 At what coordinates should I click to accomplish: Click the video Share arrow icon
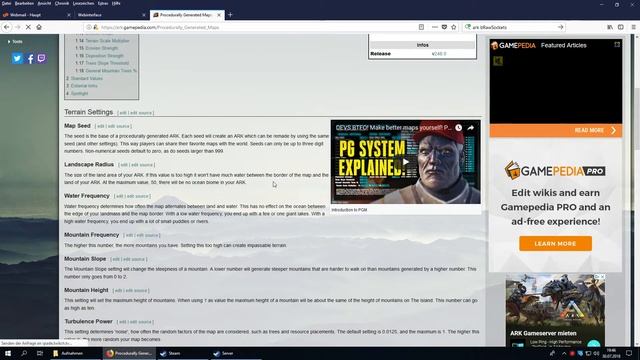[x=471, y=128]
